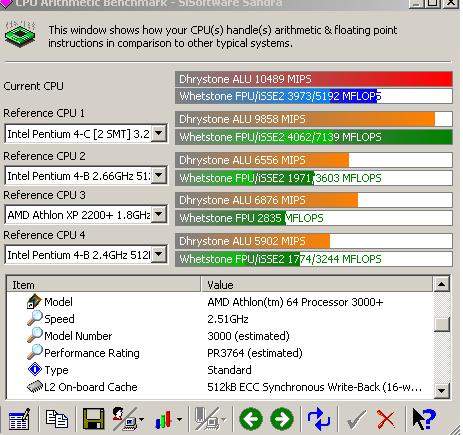Viewport: 463px width, 435px height.
Task: Click the blue Type info icon
Action: (x=35, y=370)
